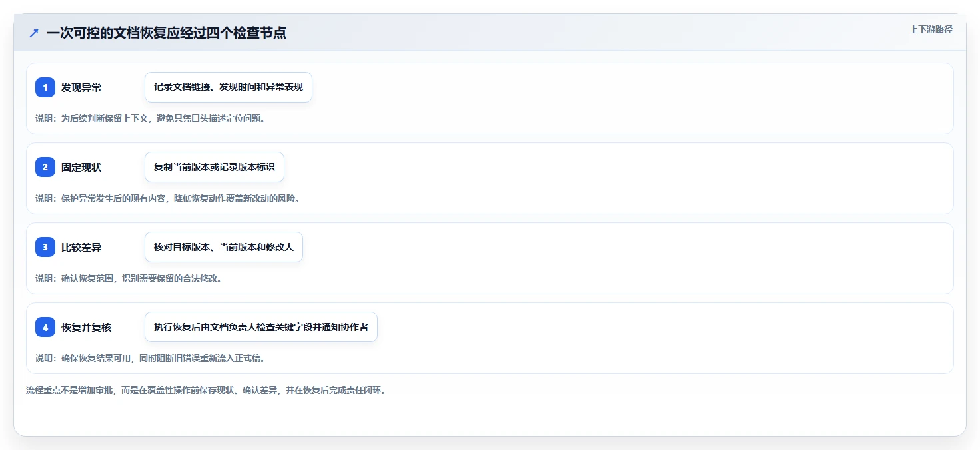Viewport: 980px width, 450px height.
Task: Click the 复制当前版本或记录版本标识 box
Action: point(215,167)
